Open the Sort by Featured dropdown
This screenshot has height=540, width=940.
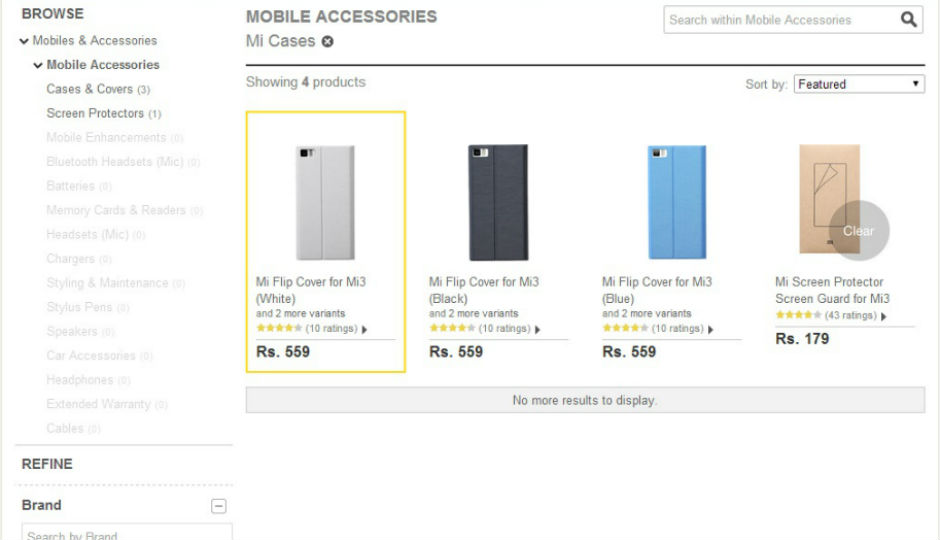(x=859, y=85)
